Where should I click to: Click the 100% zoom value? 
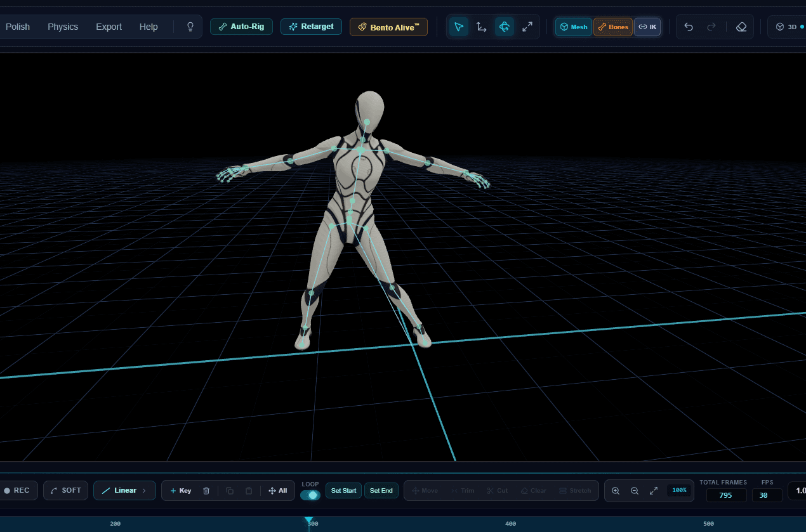(679, 490)
